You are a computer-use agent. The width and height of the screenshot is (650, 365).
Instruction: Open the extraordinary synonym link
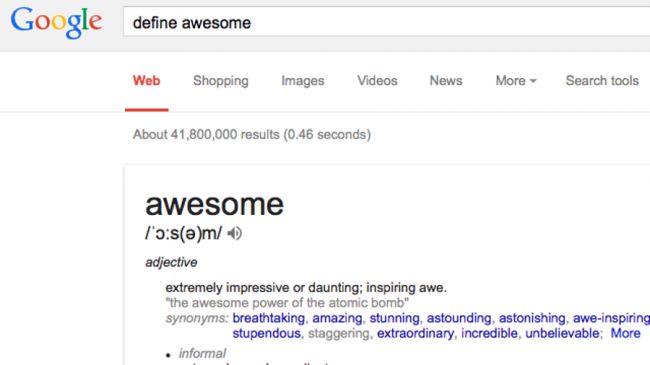[415, 333]
